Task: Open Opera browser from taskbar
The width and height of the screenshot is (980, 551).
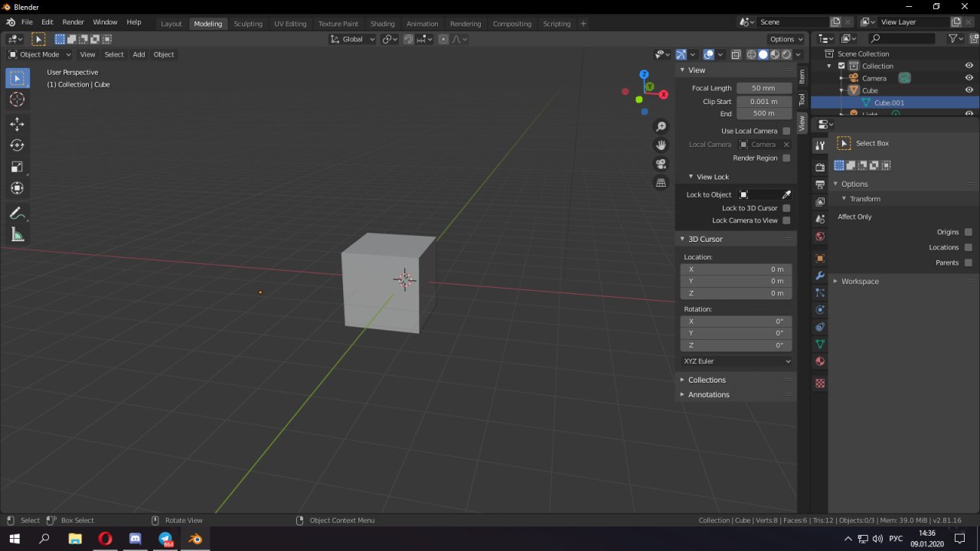Action: tap(105, 539)
